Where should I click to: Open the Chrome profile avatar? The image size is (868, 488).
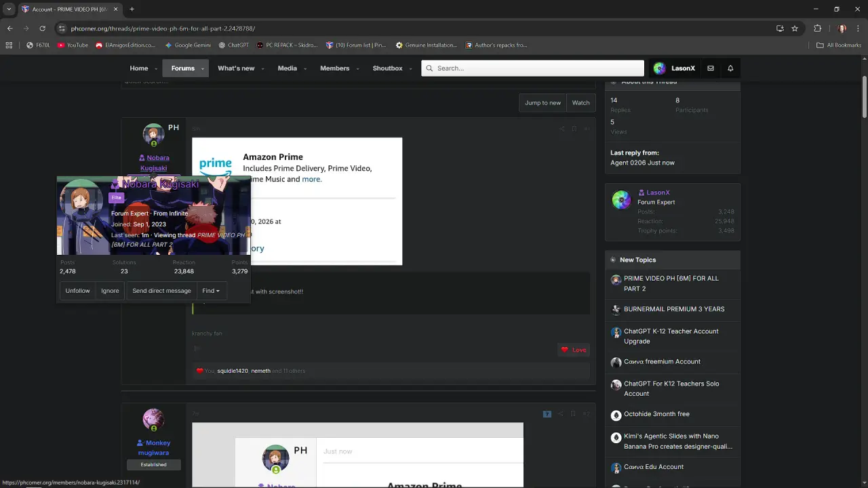point(842,28)
